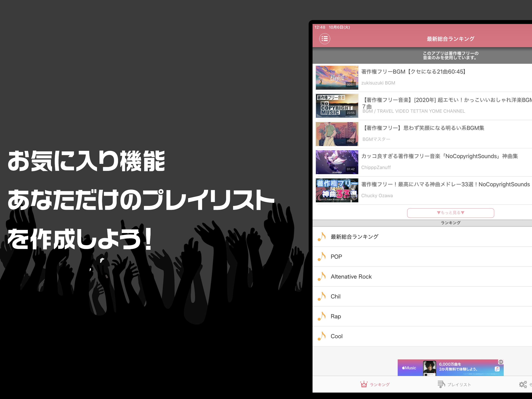532x399 pixels.
Task: Select the note icon next to Cool
Action: (321, 336)
